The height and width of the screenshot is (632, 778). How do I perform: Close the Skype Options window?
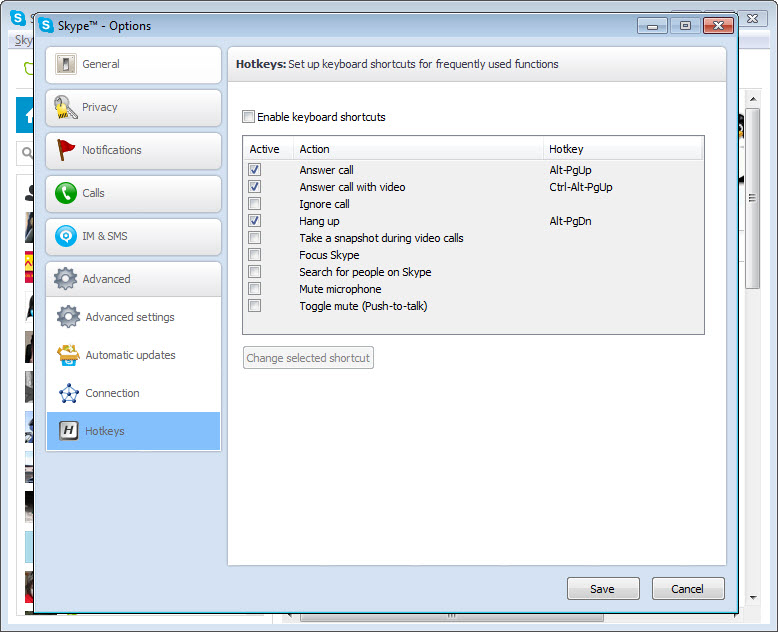(718, 26)
